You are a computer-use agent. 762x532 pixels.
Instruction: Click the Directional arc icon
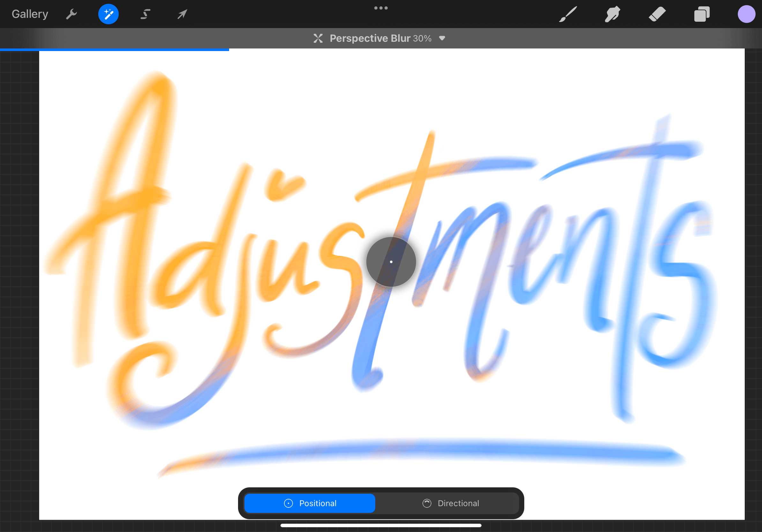427,503
